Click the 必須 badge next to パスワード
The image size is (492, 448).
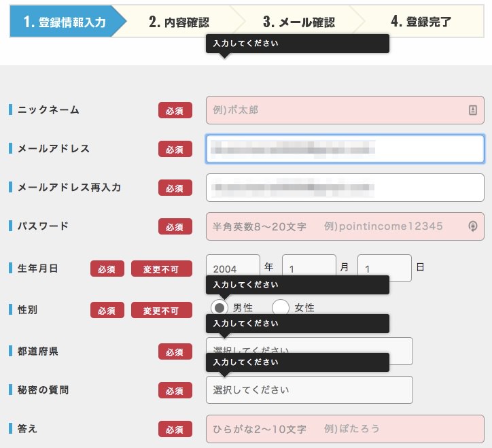(x=175, y=226)
